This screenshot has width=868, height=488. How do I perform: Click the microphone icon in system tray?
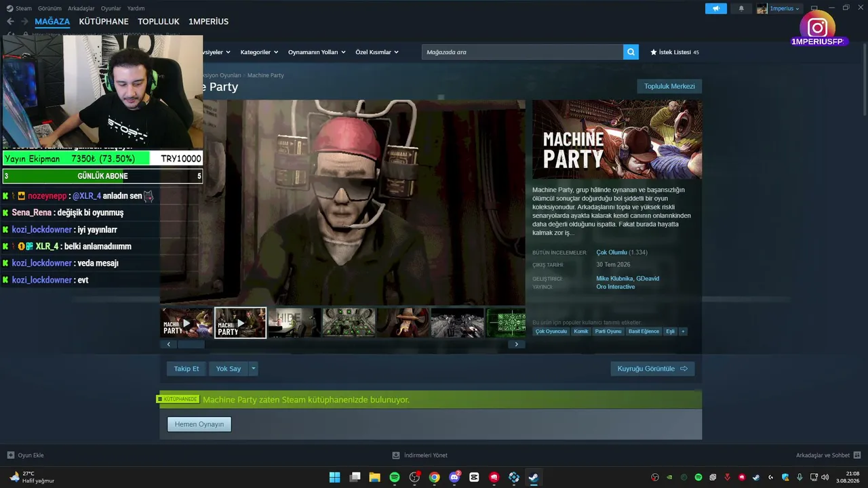800,477
